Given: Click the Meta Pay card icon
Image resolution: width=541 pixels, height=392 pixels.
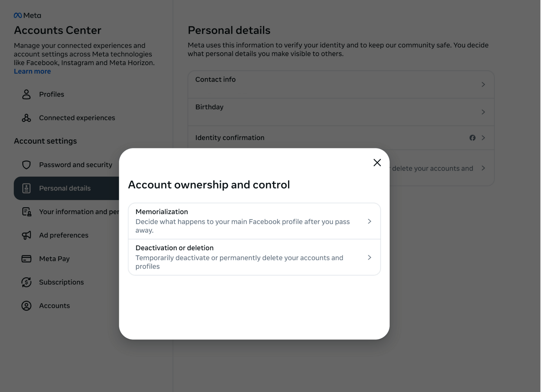Looking at the screenshot, I should pyautogui.click(x=27, y=259).
